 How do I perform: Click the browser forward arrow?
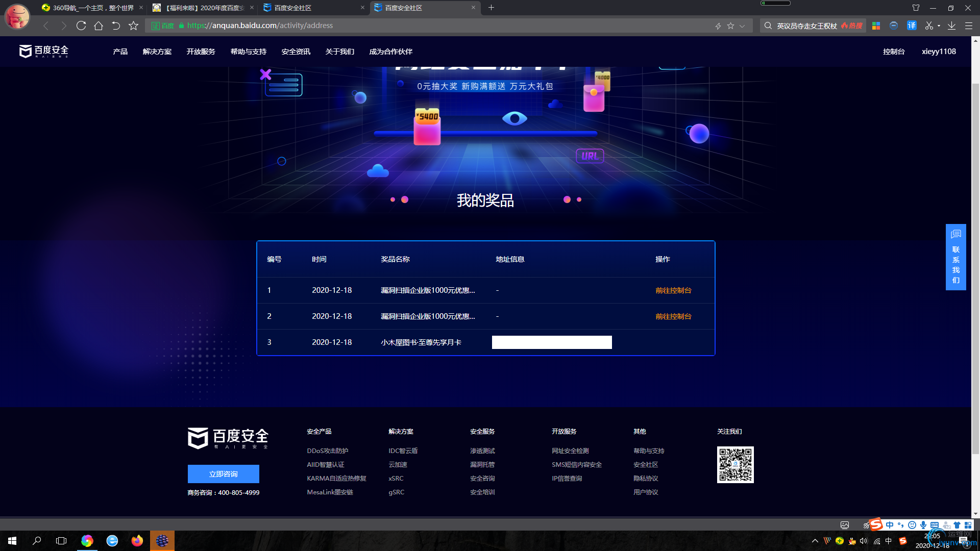click(x=64, y=26)
